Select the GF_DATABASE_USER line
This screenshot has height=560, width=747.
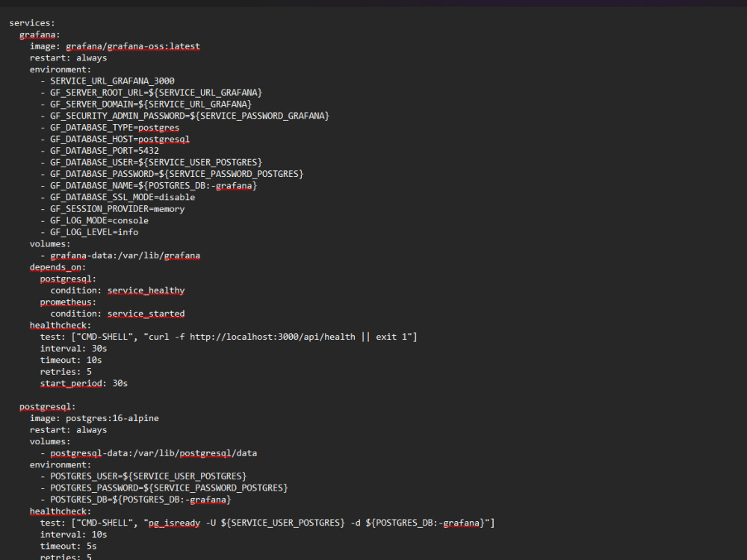156,162
